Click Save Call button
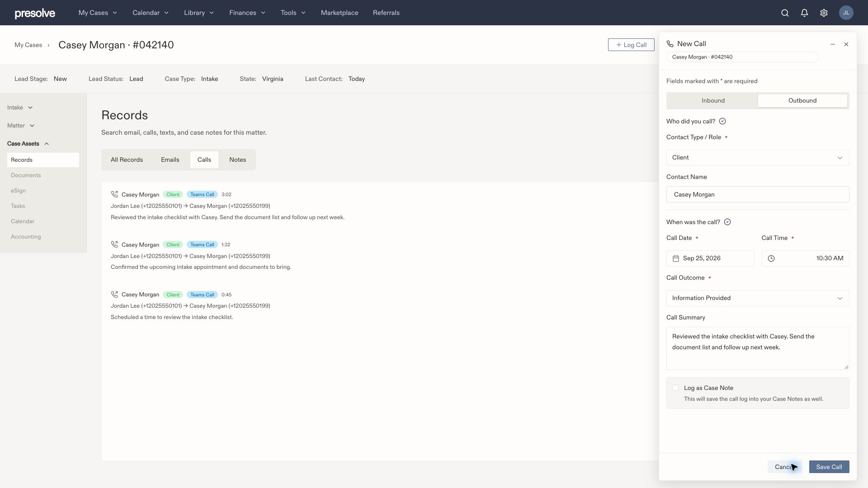Image resolution: width=868 pixels, height=488 pixels. tap(829, 467)
